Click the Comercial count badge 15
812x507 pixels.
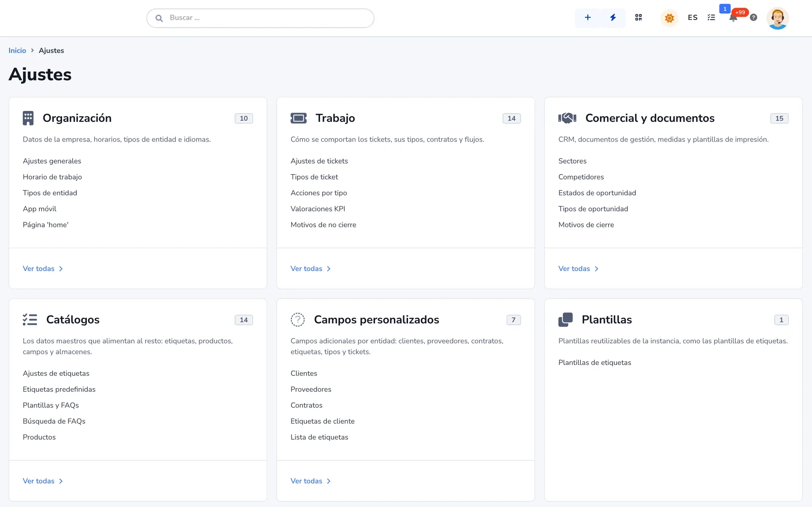point(779,118)
